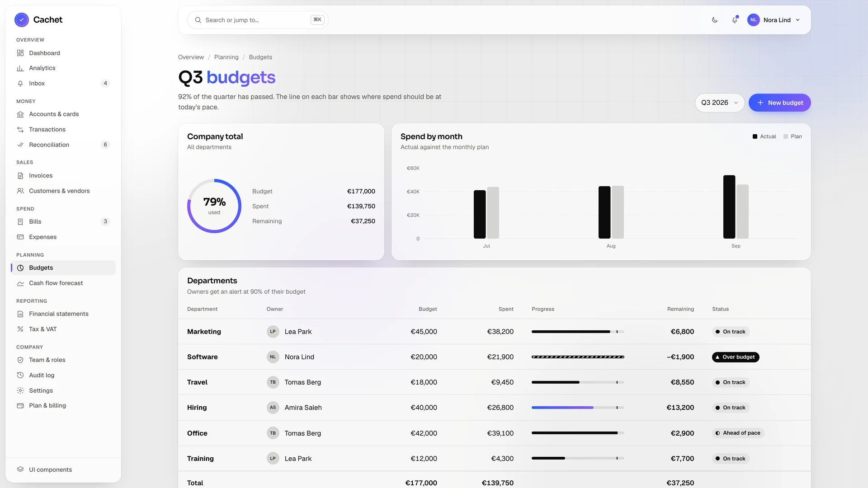This screenshot has height=488, width=868.
Task: Click Amira Saleh owner name
Action: [303, 408]
